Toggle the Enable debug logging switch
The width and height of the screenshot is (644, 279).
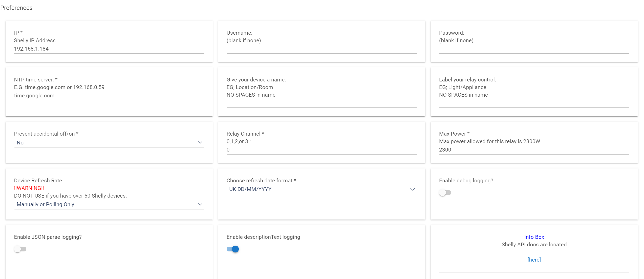tap(445, 193)
